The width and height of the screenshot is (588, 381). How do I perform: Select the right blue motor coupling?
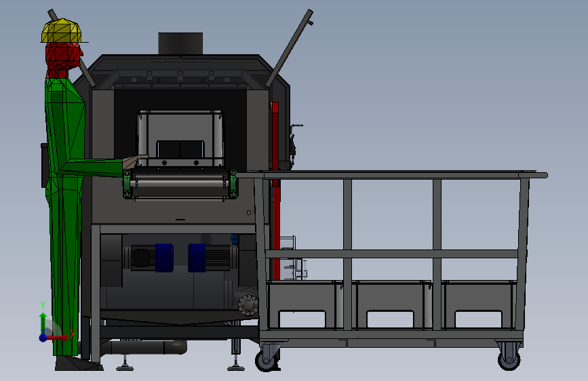tap(197, 258)
